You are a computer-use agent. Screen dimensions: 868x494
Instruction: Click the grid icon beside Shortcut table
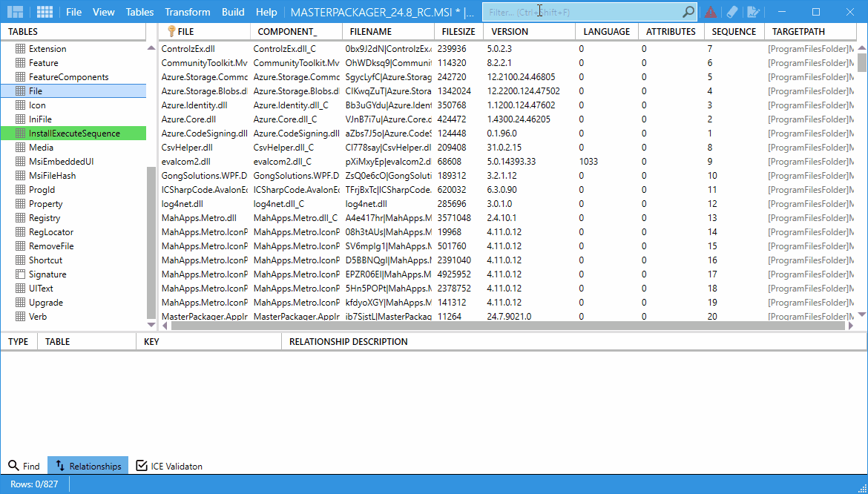coord(21,260)
